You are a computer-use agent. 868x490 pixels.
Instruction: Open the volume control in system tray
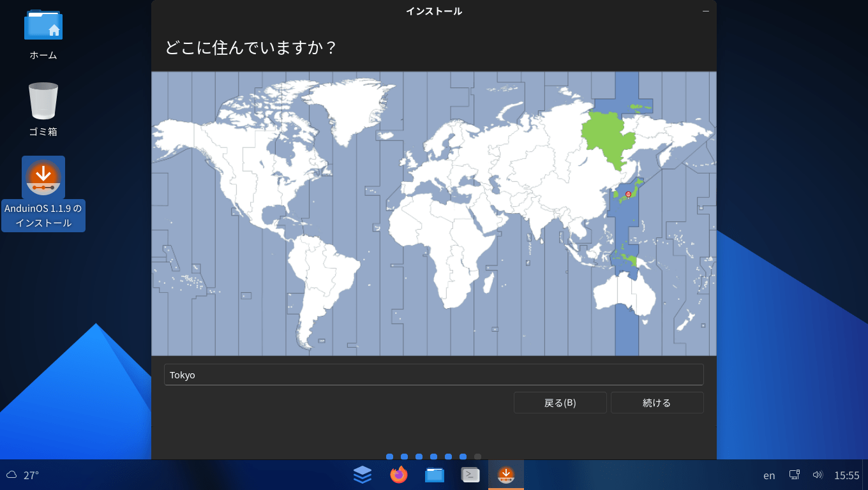[x=818, y=475]
